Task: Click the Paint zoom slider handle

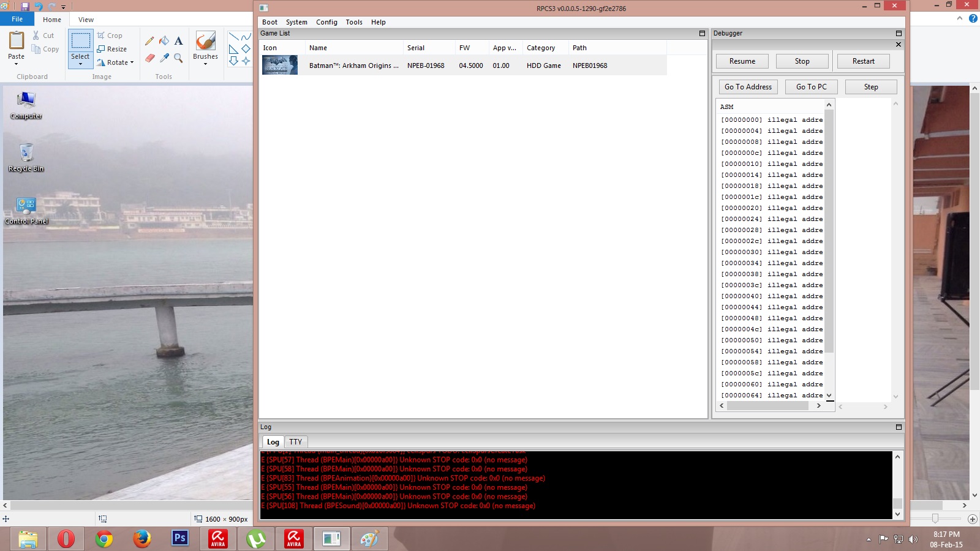Action: (935, 519)
